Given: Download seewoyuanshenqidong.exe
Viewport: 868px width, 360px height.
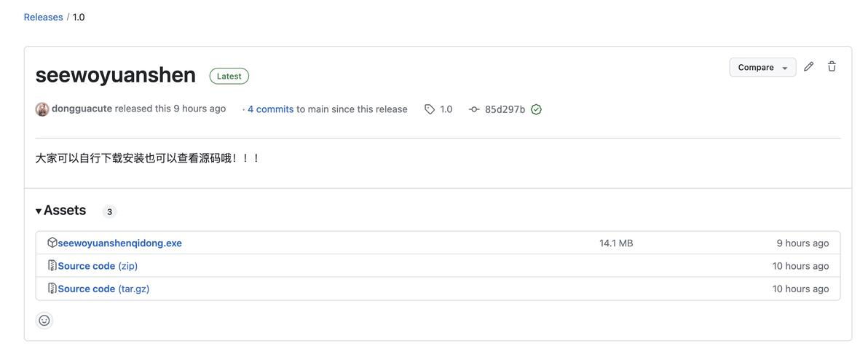Looking at the screenshot, I should point(120,243).
